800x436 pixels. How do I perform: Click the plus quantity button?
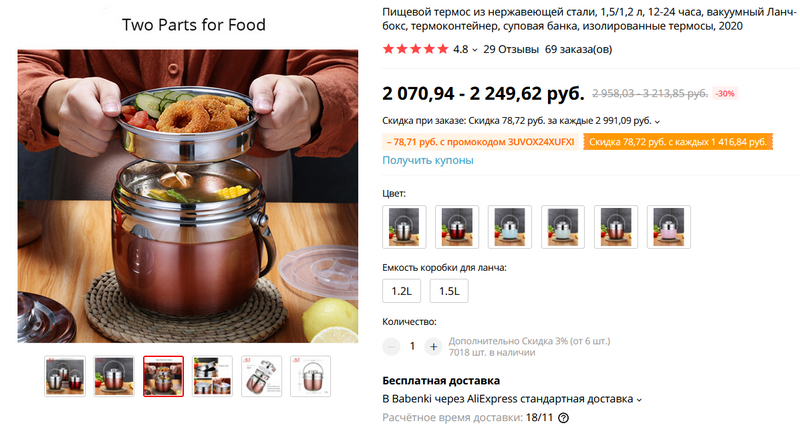(x=433, y=346)
